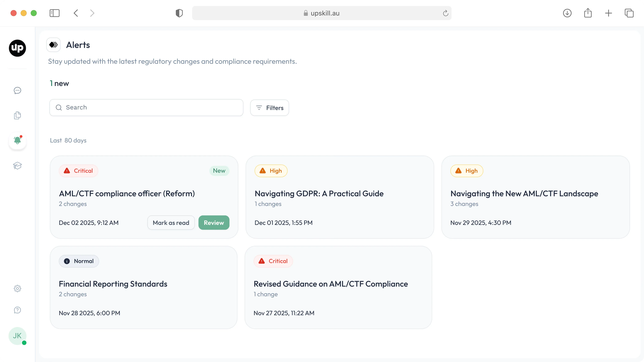Open help via the question mark icon

click(17, 310)
